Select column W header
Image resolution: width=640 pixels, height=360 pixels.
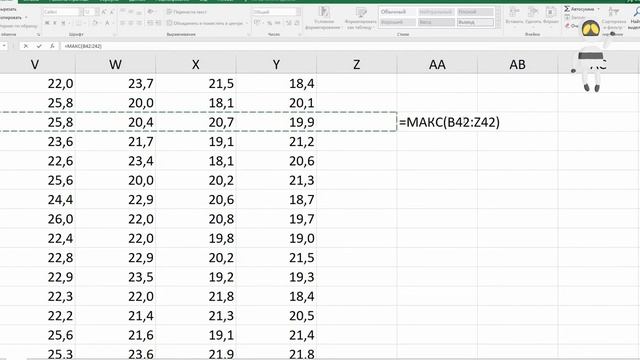pos(116,64)
